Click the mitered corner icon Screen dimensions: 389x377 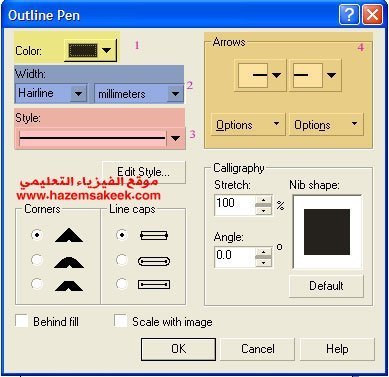tap(69, 235)
